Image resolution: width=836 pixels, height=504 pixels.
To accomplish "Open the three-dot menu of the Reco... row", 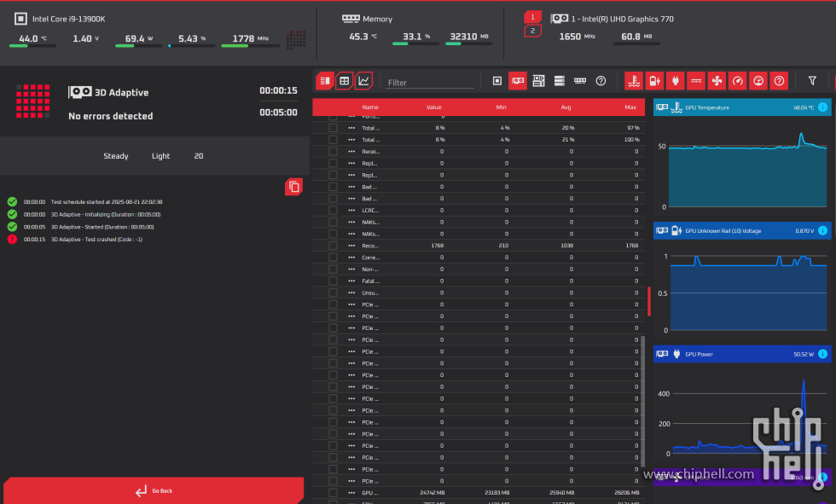I will click(x=351, y=246).
